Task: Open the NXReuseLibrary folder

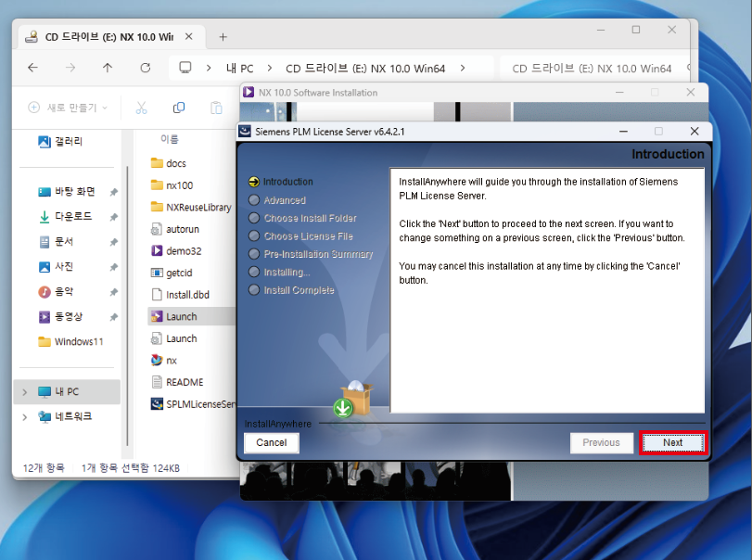Action: pyautogui.click(x=191, y=208)
